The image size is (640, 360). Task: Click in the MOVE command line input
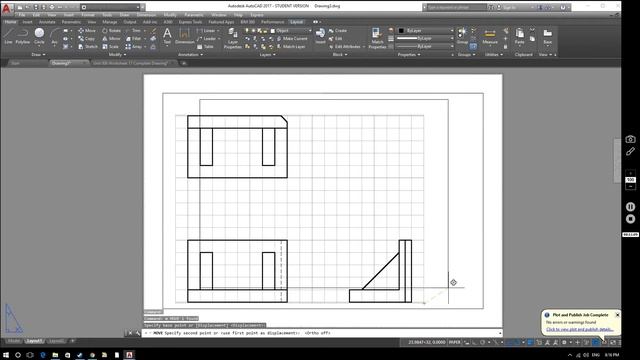click(x=322, y=333)
